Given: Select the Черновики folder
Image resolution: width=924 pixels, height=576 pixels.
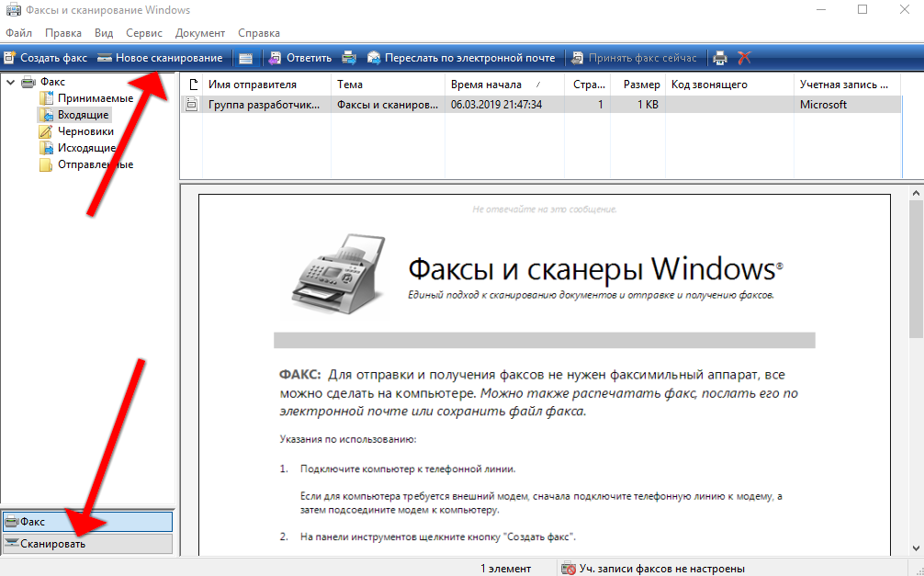Looking at the screenshot, I should click(x=85, y=131).
